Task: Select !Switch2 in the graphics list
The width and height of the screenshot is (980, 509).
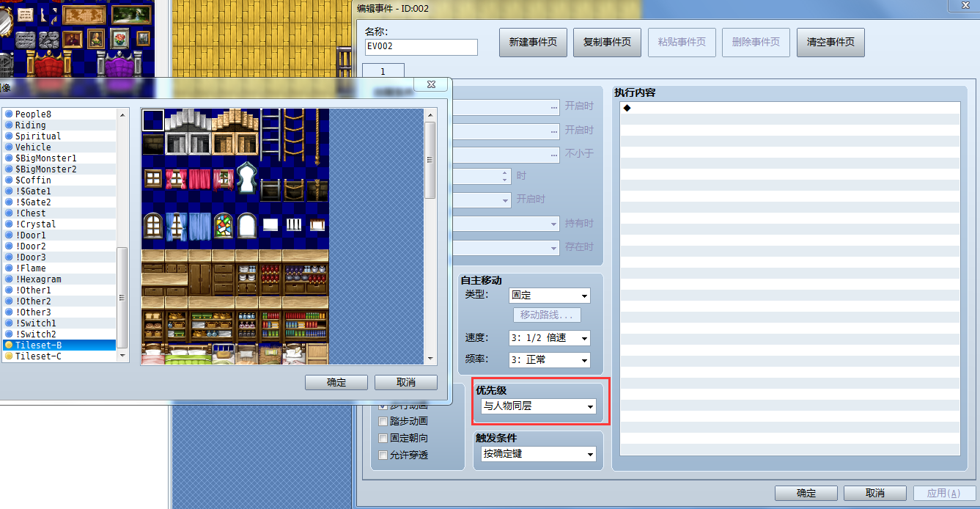Action: coord(59,334)
